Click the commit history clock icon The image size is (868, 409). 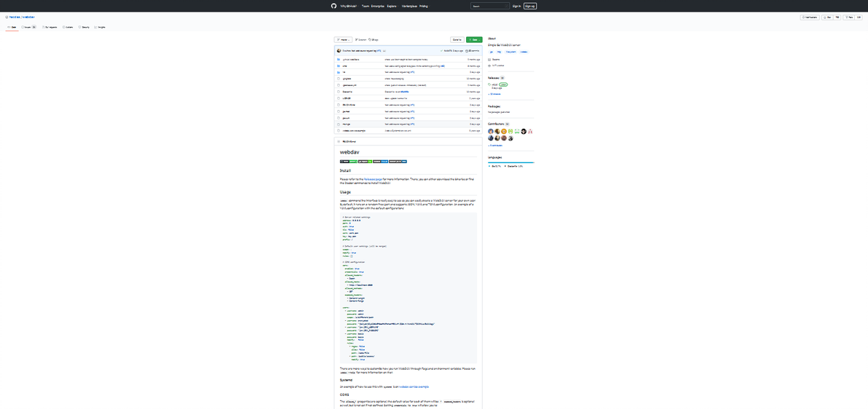pos(467,51)
